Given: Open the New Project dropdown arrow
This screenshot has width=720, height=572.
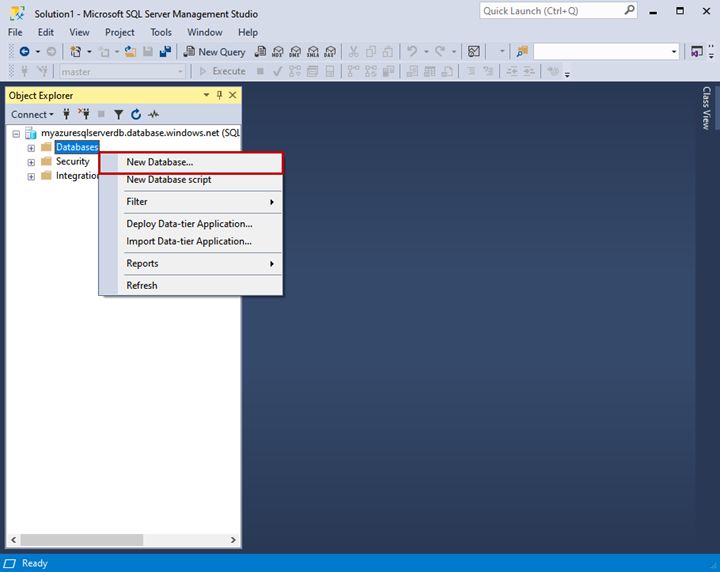Looking at the screenshot, I should 89,52.
